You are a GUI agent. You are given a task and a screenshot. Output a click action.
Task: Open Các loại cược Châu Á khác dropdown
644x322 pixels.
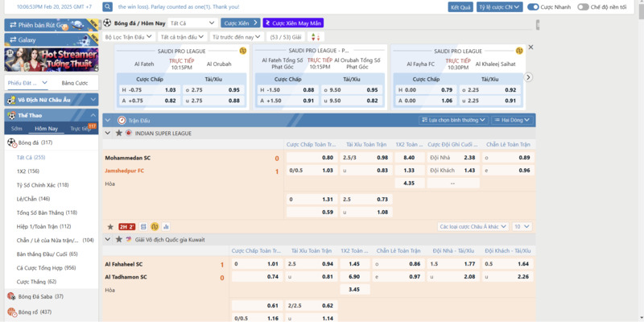pos(473,227)
